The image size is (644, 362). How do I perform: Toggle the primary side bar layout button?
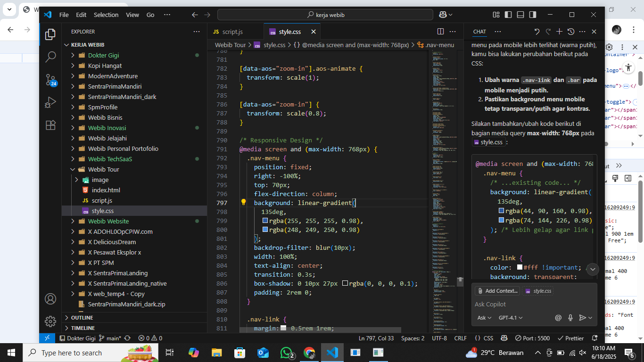click(508, 15)
